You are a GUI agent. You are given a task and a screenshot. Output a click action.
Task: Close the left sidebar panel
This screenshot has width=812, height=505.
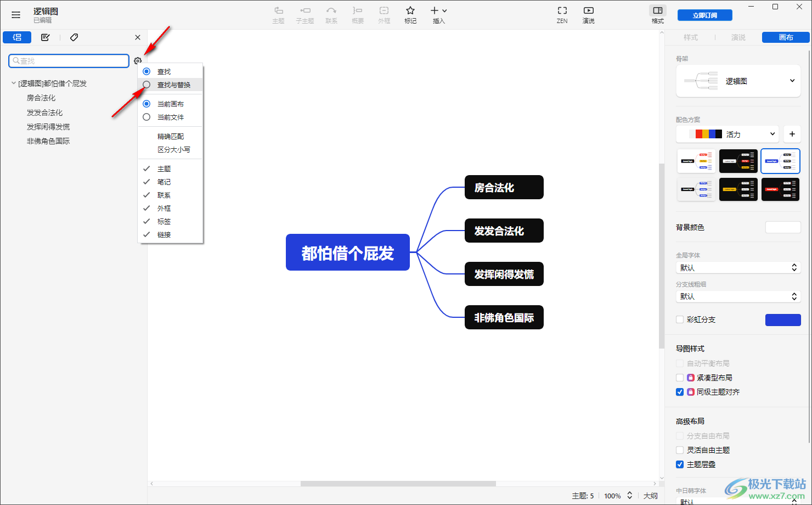[138, 37]
